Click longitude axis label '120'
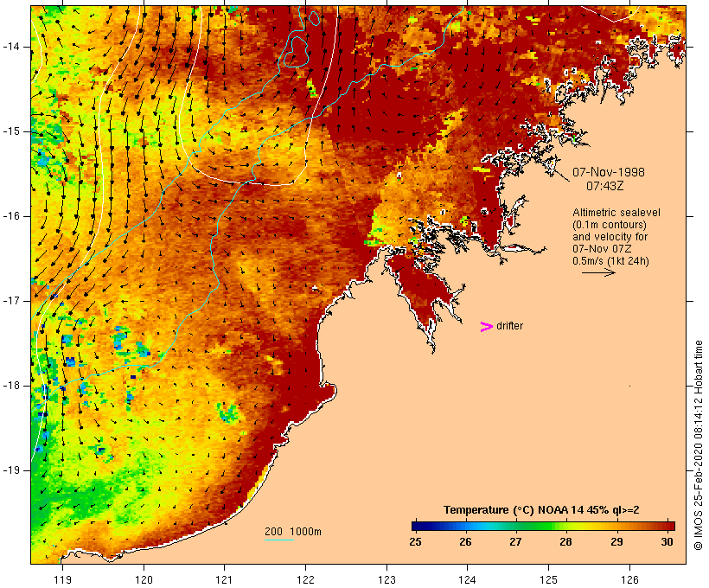 [x=144, y=579]
